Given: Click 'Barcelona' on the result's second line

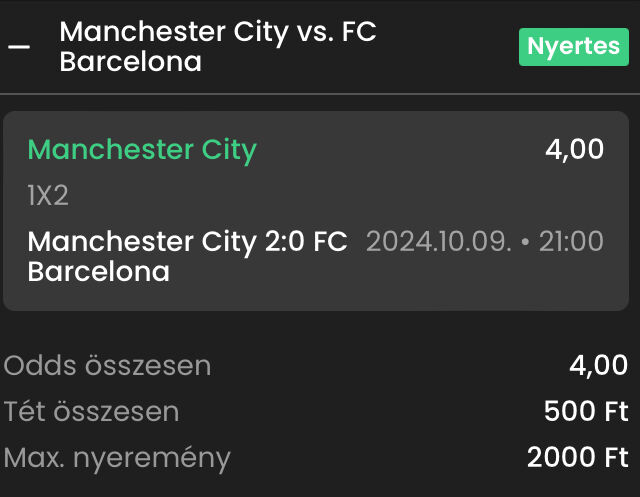Looking at the screenshot, I should [x=98, y=271].
